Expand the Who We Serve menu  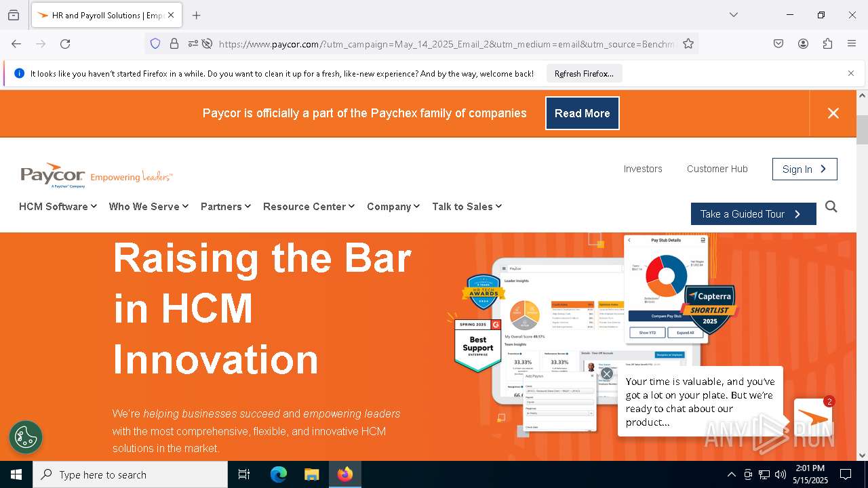click(149, 207)
